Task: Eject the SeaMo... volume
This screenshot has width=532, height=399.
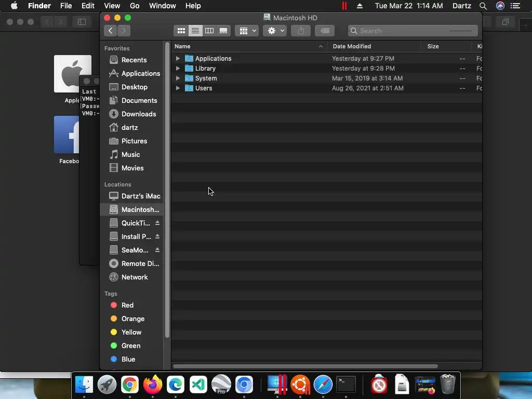Action: click(157, 250)
